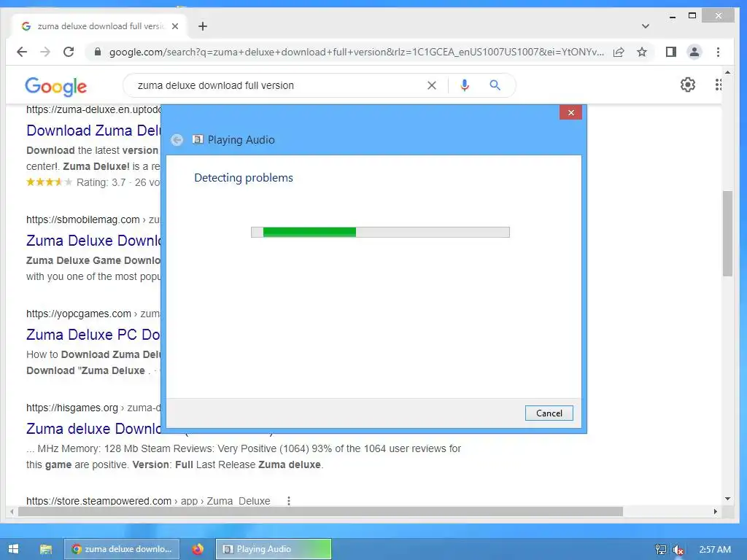Open hisgames Zuma deluxe Download result
Viewport: 747px width, 560px height.
(93, 429)
